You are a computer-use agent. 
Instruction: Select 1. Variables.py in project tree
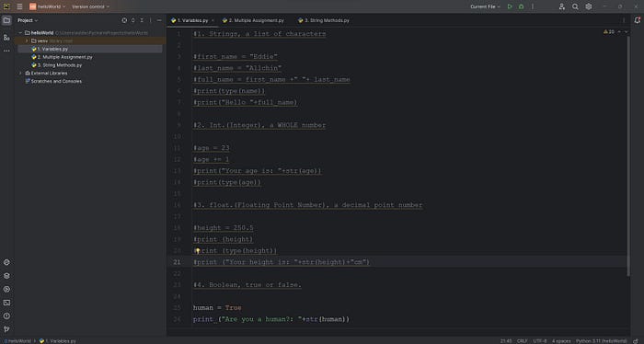coord(90,49)
